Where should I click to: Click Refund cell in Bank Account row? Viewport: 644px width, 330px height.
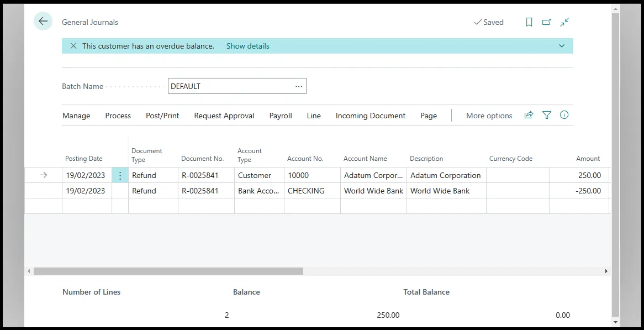click(x=153, y=191)
